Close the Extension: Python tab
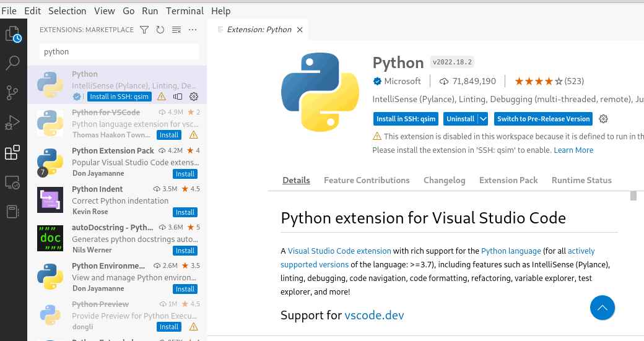The width and height of the screenshot is (644, 341). pos(300,30)
